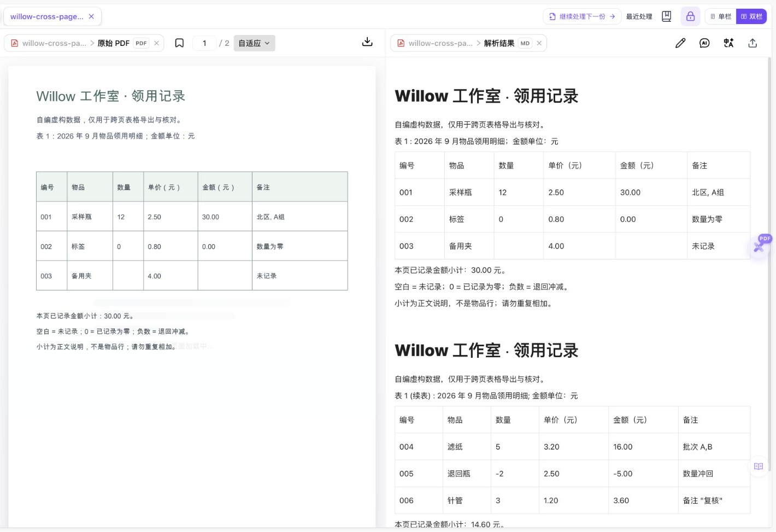The width and height of the screenshot is (776, 532).
Task: Click the MD format badge on the 解析结果 tab
Action: click(x=525, y=43)
